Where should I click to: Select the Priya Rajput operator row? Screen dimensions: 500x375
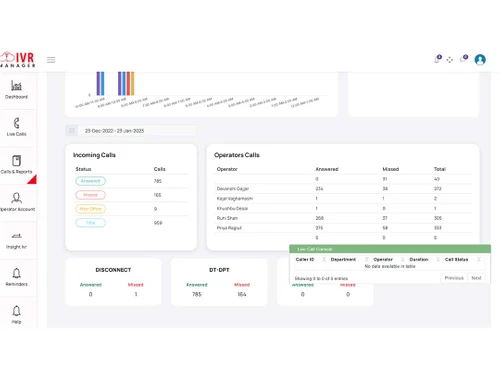tap(343, 228)
